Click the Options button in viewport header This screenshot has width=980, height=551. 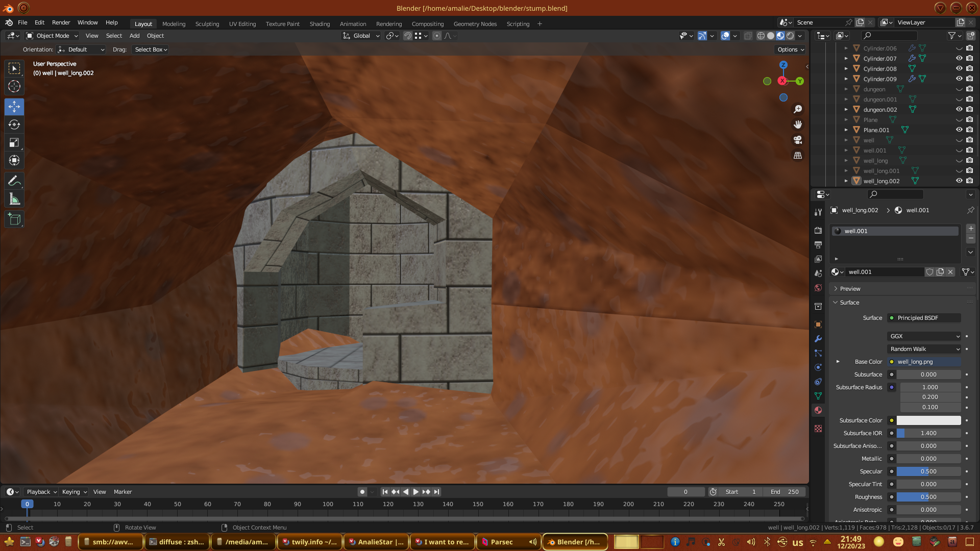[x=791, y=49]
